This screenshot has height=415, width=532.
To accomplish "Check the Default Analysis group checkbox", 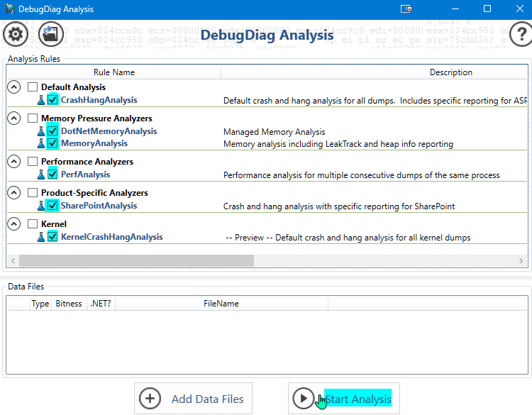I will (x=33, y=87).
